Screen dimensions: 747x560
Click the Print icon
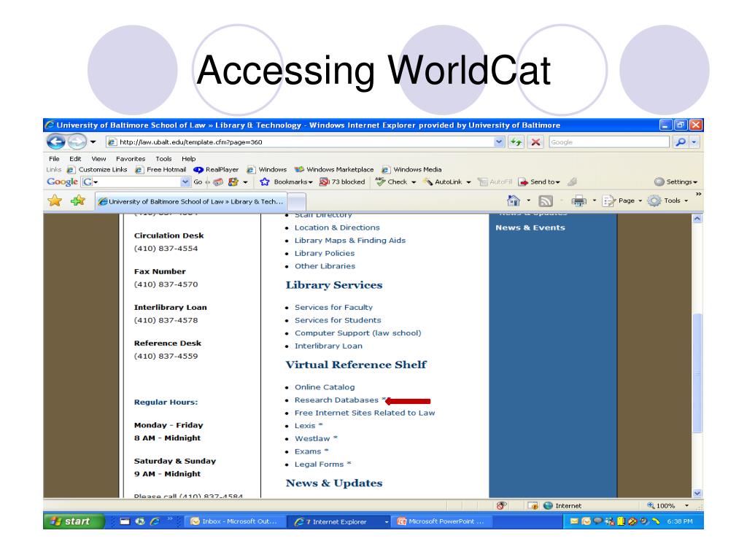point(578,201)
